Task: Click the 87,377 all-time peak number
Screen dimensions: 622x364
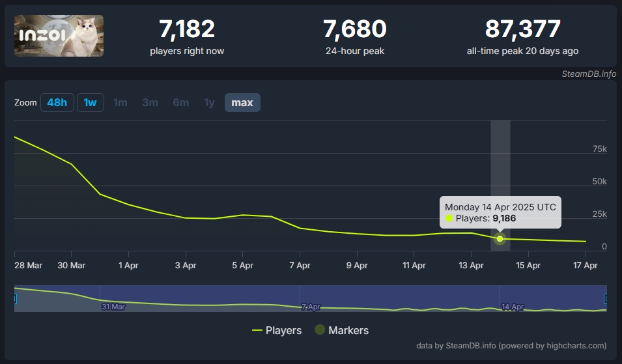Action: [522, 29]
